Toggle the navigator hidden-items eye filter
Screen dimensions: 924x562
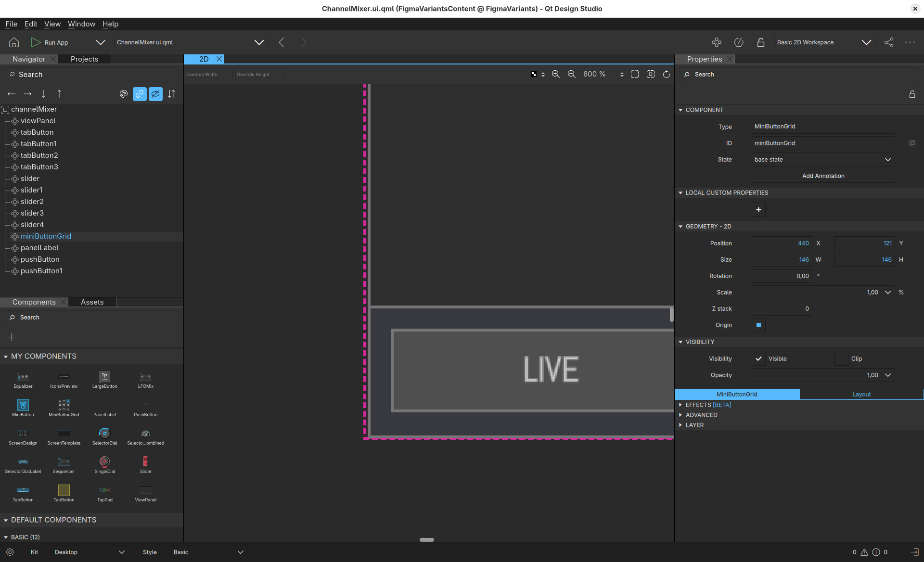pyautogui.click(x=155, y=94)
